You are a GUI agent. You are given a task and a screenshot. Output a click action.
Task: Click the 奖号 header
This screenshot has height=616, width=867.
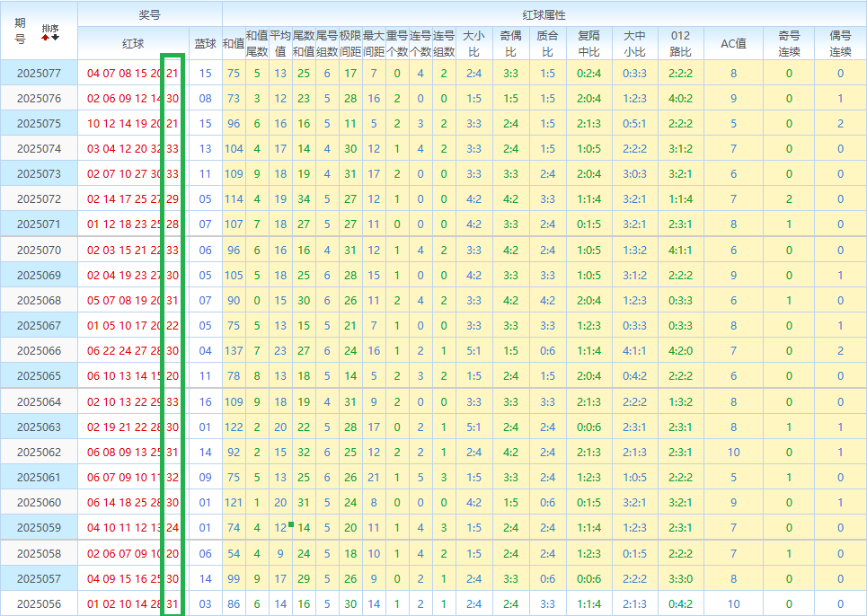tap(149, 15)
